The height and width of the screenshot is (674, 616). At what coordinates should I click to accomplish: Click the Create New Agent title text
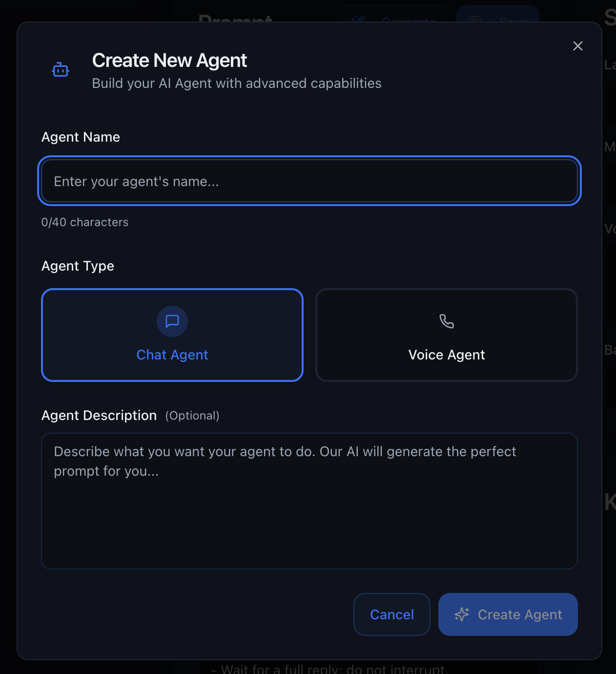click(169, 60)
